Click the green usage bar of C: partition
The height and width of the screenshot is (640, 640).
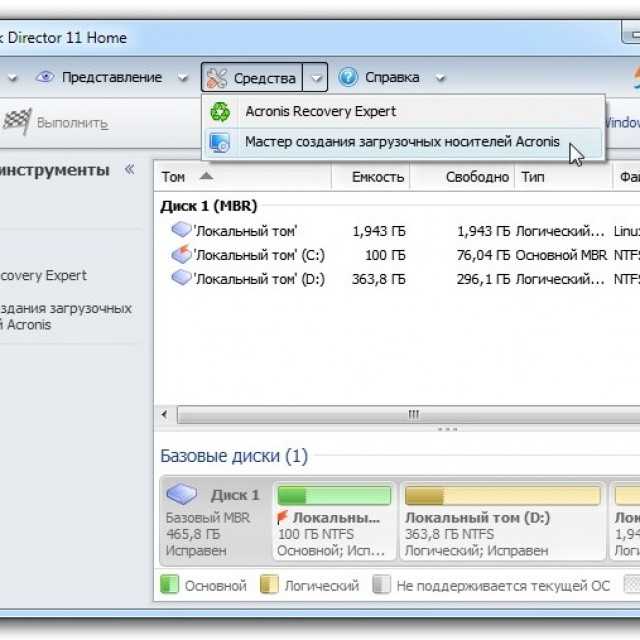pos(334,496)
